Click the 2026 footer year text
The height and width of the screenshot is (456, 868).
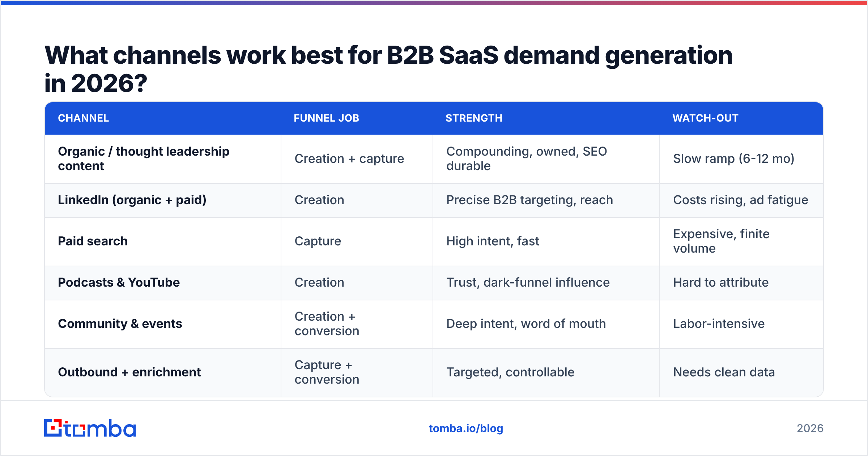[x=810, y=428]
